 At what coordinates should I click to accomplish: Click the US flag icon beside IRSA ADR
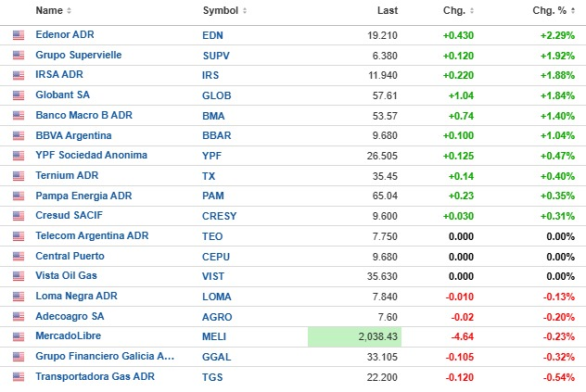coord(19,75)
